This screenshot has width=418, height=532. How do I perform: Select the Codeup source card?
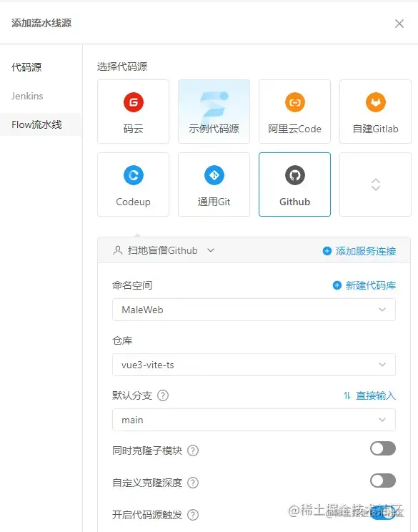(x=133, y=184)
